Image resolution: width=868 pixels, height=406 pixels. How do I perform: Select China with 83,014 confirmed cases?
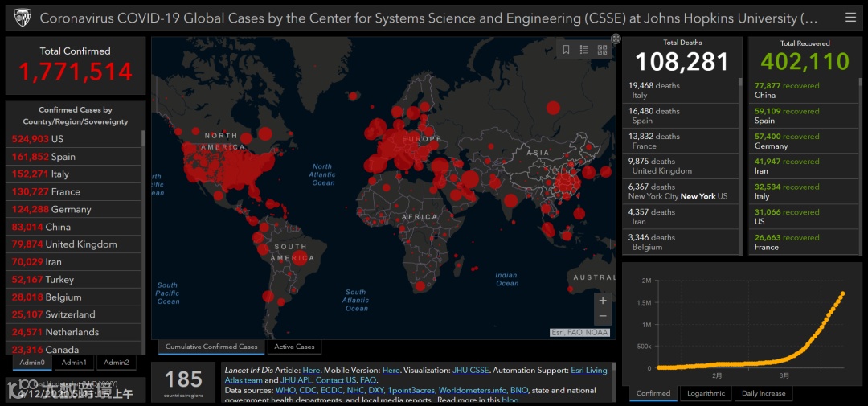coord(76,227)
